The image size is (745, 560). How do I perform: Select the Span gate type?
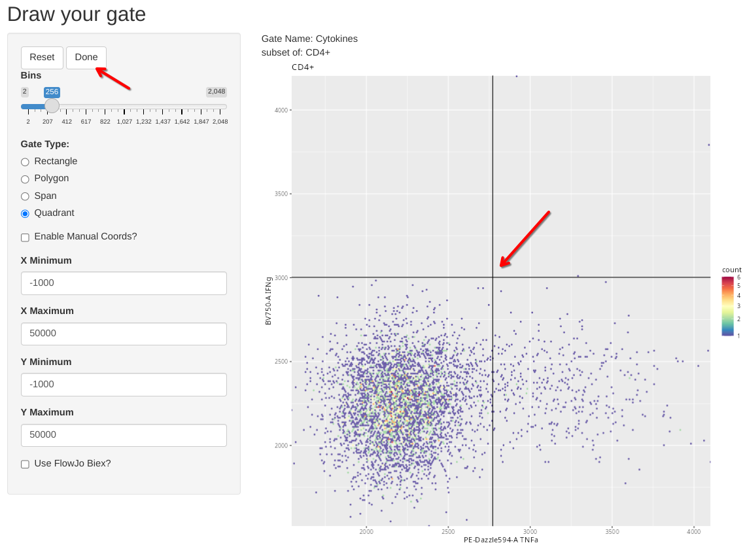(25, 196)
